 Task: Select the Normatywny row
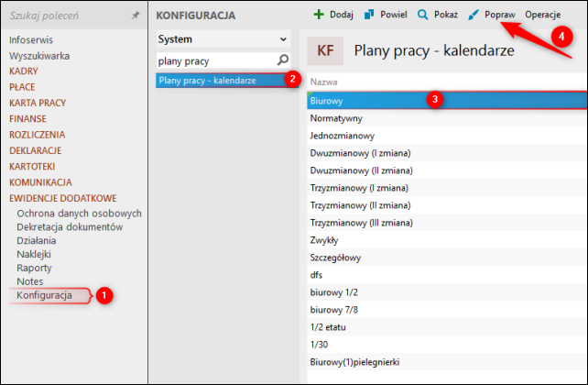pyautogui.click(x=447, y=118)
